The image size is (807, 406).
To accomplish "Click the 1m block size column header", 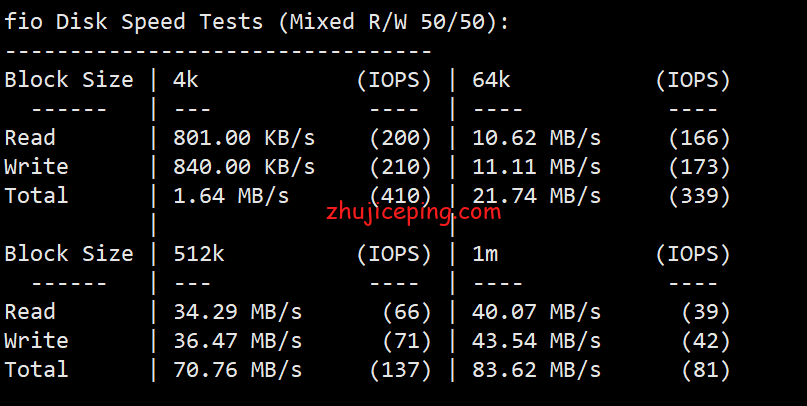I will coord(485,254).
